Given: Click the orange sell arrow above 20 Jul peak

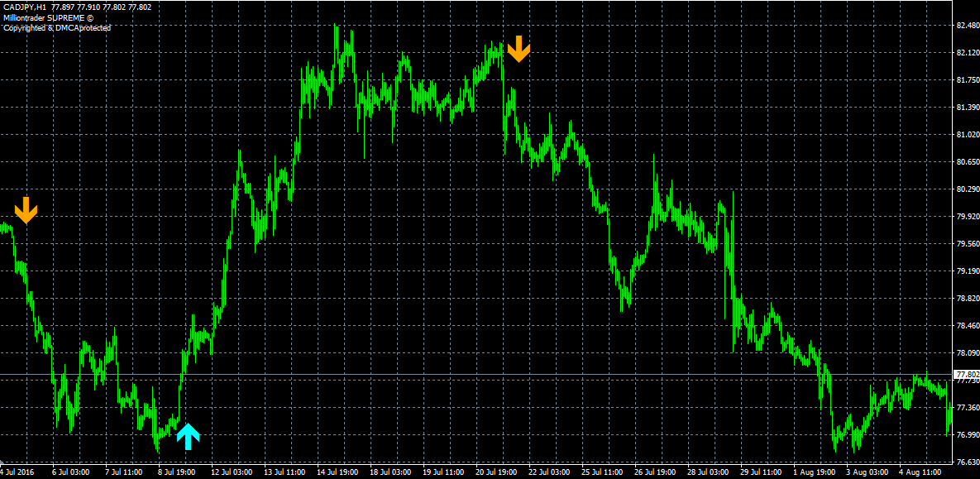Looking at the screenshot, I should click(519, 49).
